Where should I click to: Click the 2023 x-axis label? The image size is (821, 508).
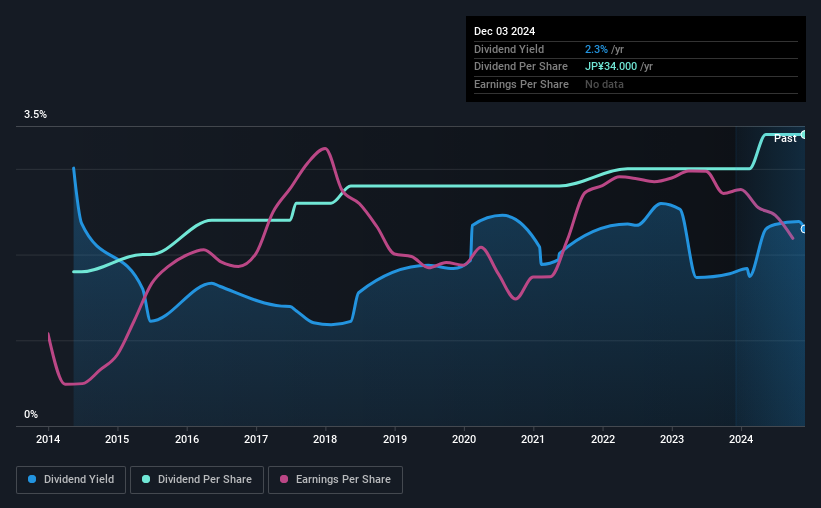672,439
